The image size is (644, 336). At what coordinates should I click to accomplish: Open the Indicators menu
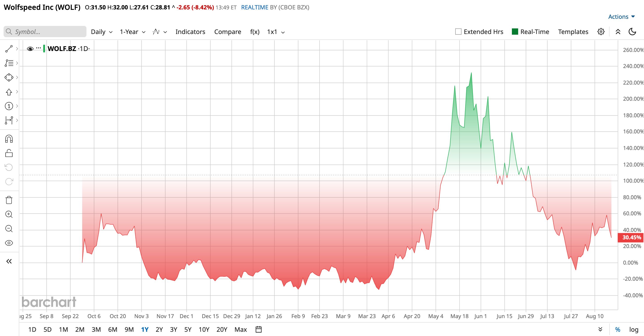click(190, 32)
